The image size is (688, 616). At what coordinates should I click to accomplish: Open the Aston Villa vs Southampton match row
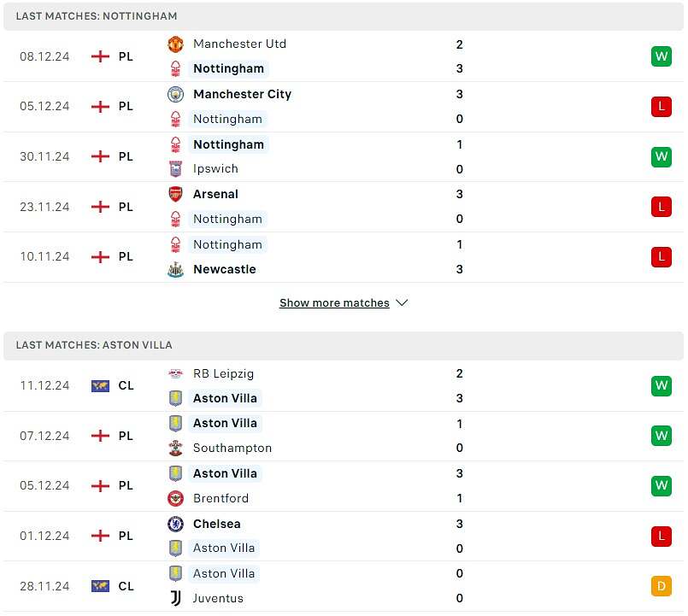(x=344, y=436)
